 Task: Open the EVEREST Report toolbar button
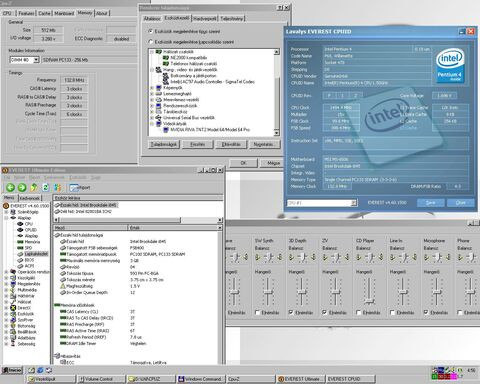point(80,188)
